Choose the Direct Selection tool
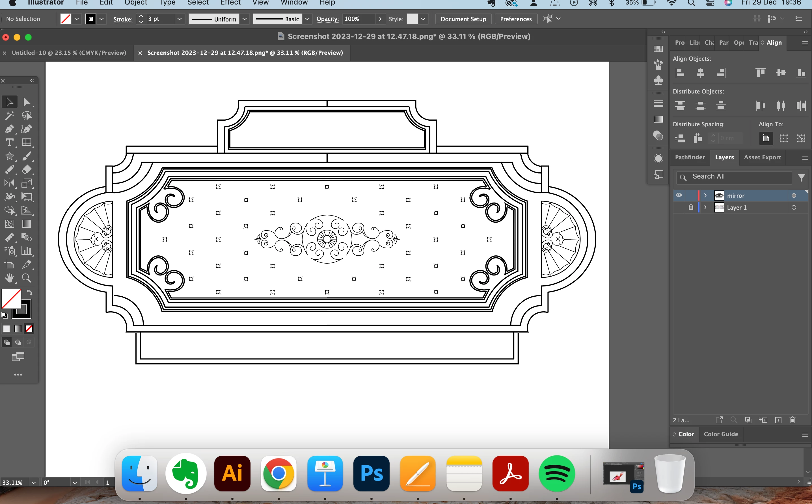This screenshot has width=812, height=504. pyautogui.click(x=27, y=102)
